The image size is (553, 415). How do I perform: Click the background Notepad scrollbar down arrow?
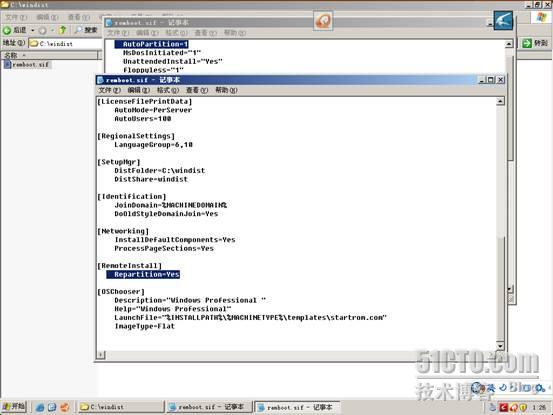click(x=509, y=290)
